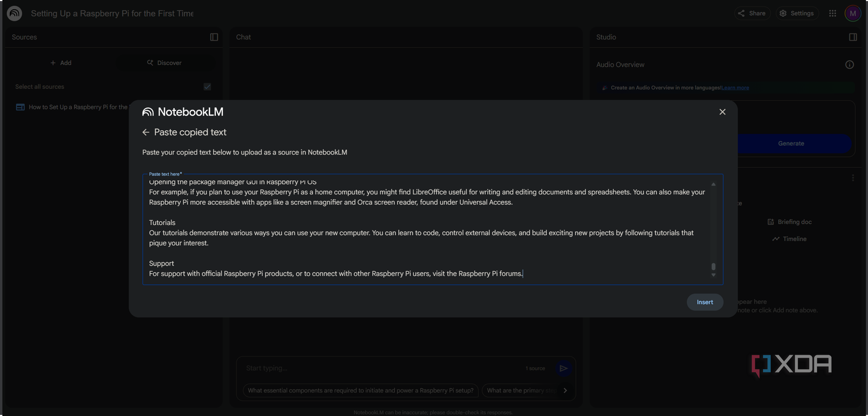Click the NotebookLM home logo icon
This screenshot has width=868, height=416.
coord(14,13)
